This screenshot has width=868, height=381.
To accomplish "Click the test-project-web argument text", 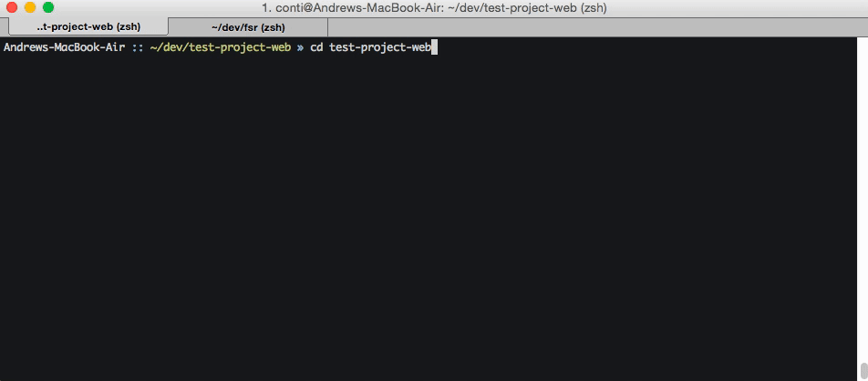I will click(379, 47).
